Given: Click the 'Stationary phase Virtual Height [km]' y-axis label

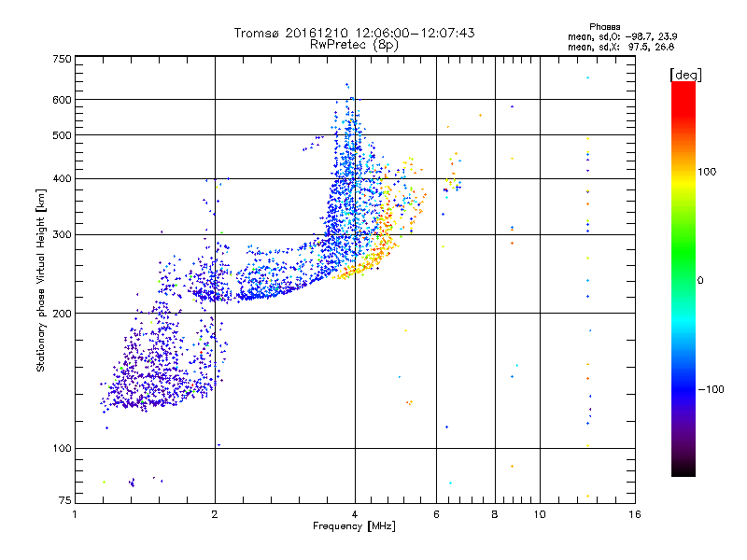Looking at the screenshot, I should tap(41, 281).
